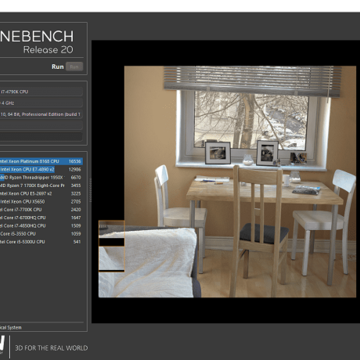The height and width of the screenshot is (360, 360).
Task: Select the Xeon CPU E7-4890 v2 row
Action: 41,169
